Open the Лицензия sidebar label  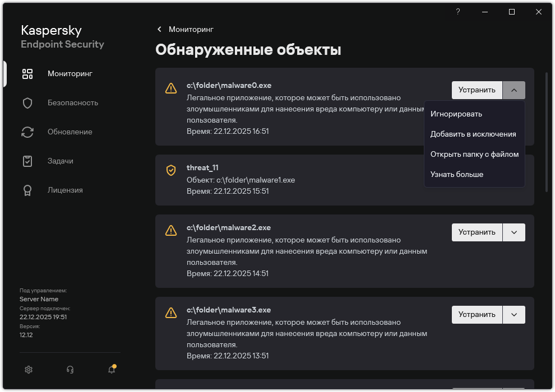click(65, 190)
